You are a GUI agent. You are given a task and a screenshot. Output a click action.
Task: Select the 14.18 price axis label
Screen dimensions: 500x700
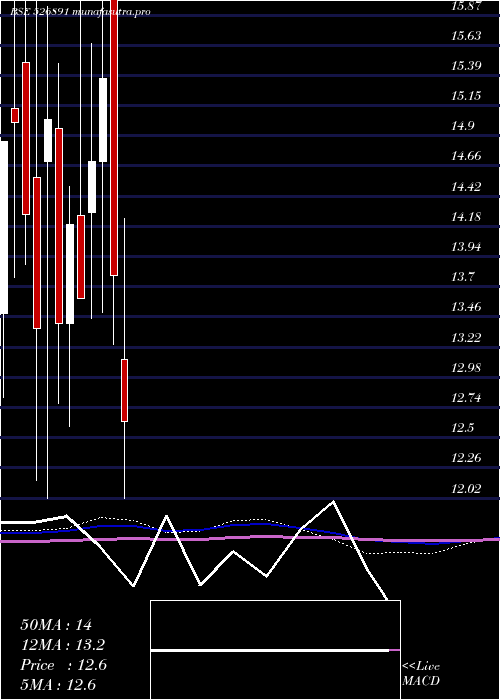pyautogui.click(x=466, y=217)
